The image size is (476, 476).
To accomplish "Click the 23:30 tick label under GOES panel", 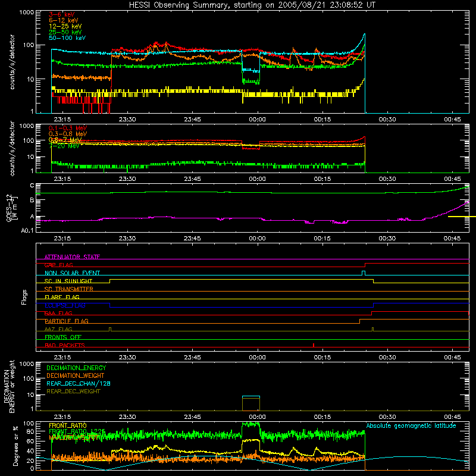I will pos(127,239).
